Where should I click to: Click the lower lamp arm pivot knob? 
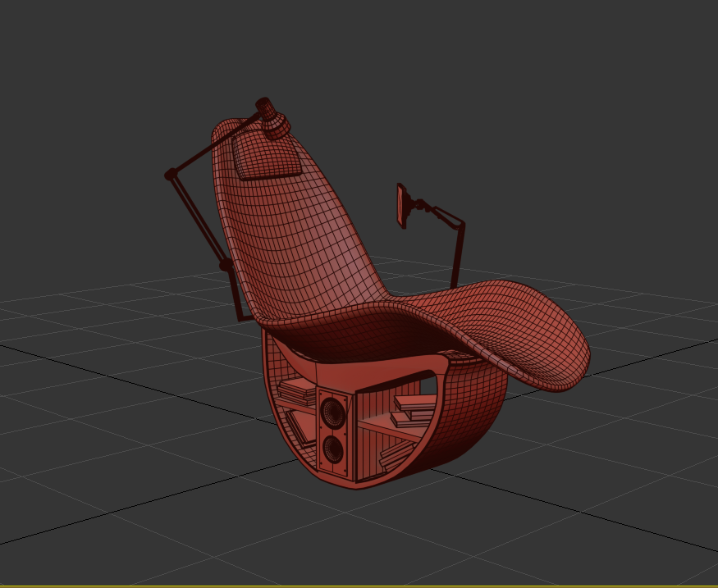click(225, 266)
